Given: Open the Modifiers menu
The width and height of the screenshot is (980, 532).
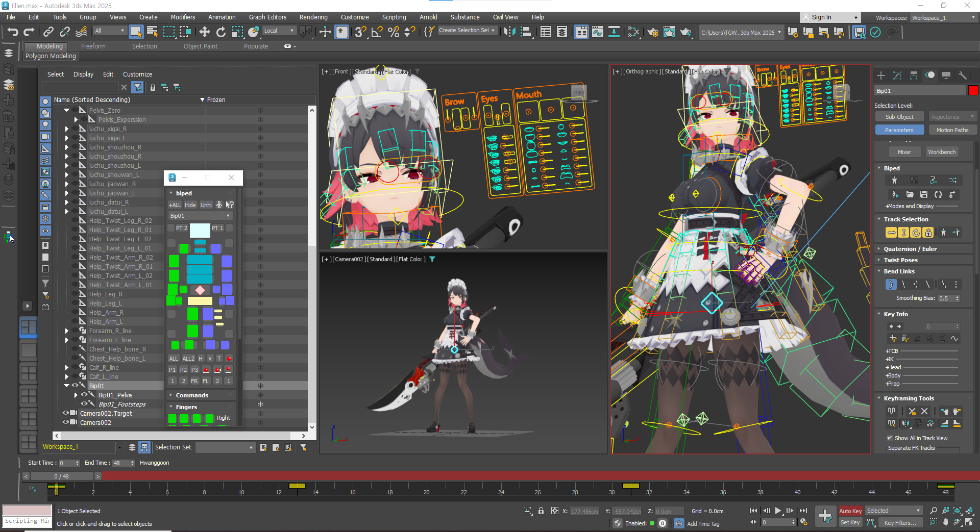Looking at the screenshot, I should coord(183,17).
